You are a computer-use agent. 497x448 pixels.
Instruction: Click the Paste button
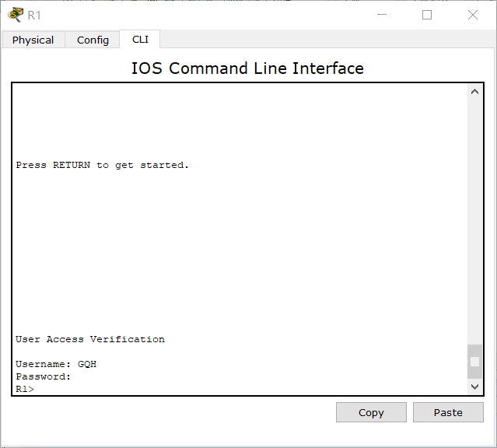pos(448,412)
